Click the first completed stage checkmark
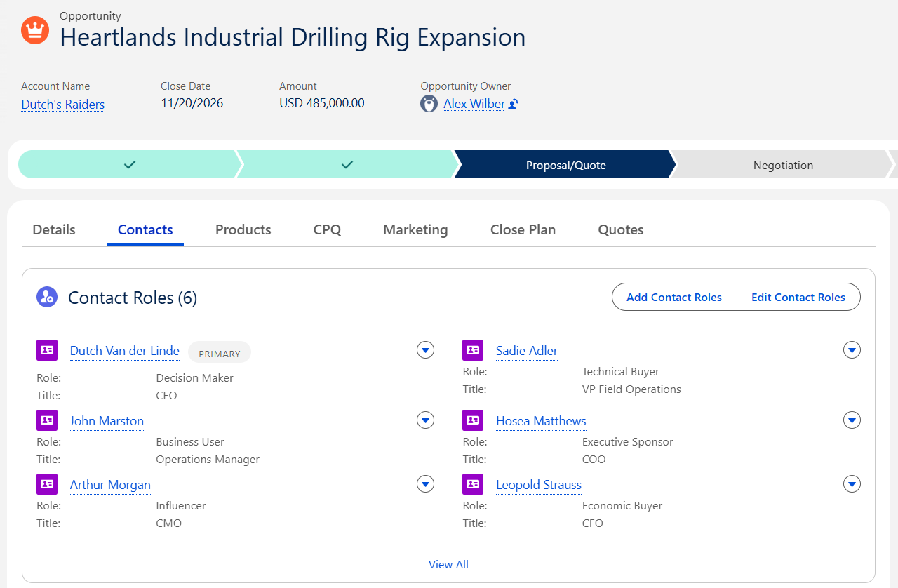This screenshot has width=898, height=588. pos(130,164)
